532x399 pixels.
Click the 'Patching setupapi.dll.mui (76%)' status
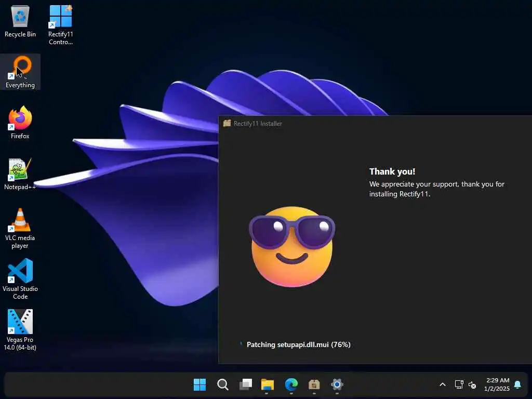pos(299,344)
